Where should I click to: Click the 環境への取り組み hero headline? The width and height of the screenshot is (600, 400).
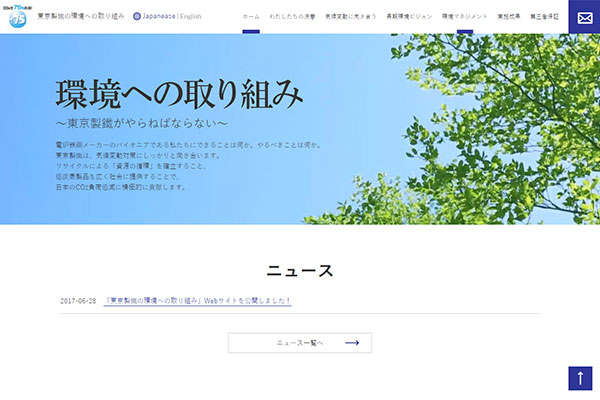pyautogui.click(x=179, y=95)
